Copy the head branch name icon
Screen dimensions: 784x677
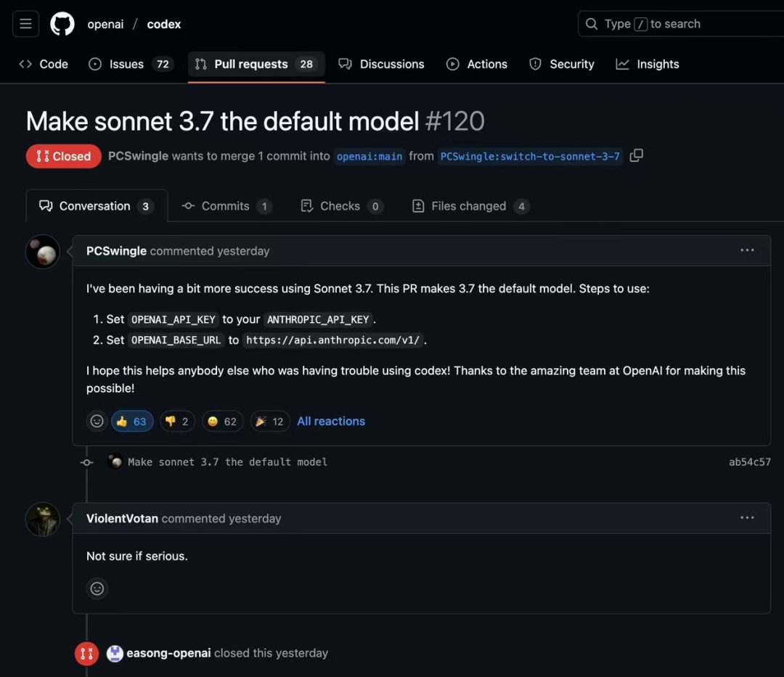636,156
